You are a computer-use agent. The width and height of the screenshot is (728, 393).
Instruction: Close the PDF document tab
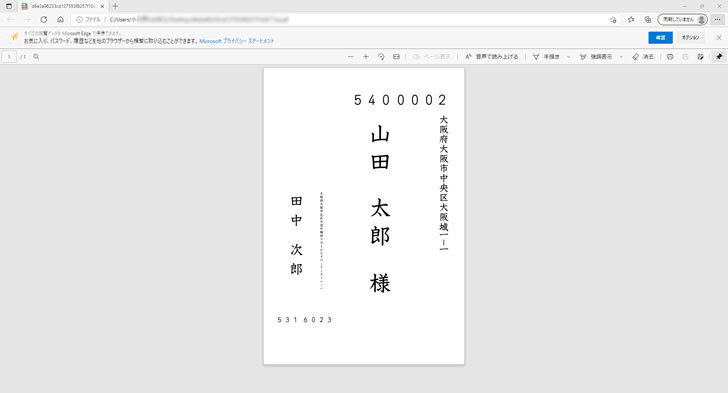click(x=103, y=7)
